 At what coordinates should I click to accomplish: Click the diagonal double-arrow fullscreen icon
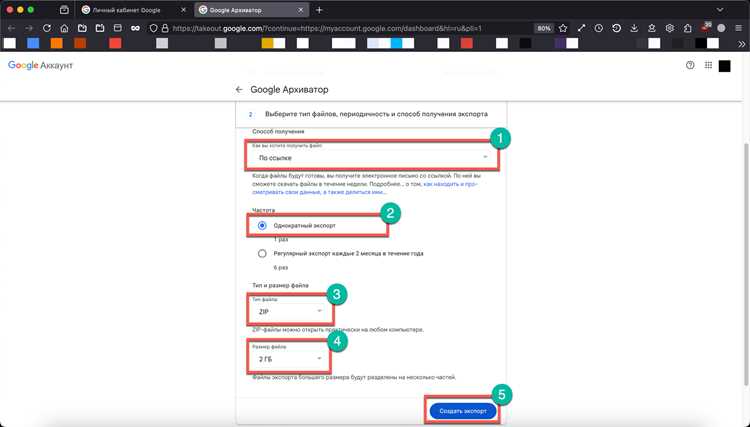point(581,28)
